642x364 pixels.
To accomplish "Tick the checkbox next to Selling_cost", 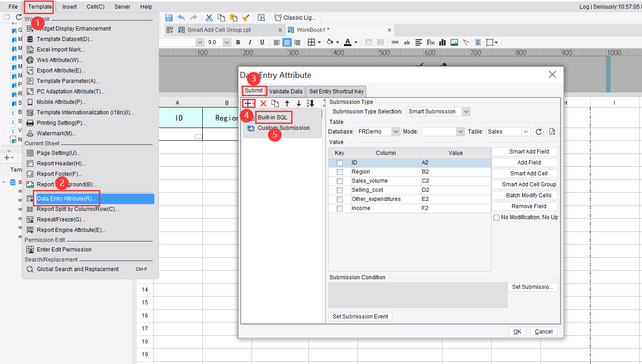I will click(339, 190).
